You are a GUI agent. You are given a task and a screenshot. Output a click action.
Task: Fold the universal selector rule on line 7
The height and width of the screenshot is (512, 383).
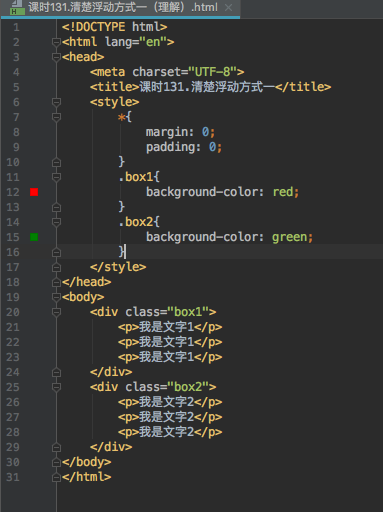pyautogui.click(x=56, y=117)
